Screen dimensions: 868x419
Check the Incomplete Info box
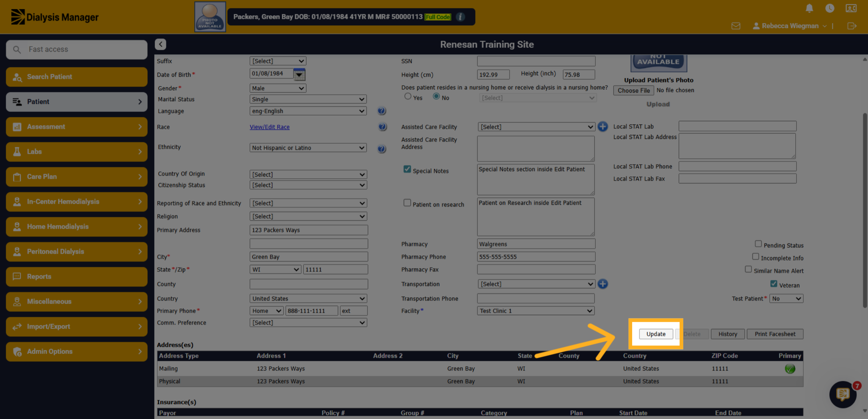[x=756, y=256]
